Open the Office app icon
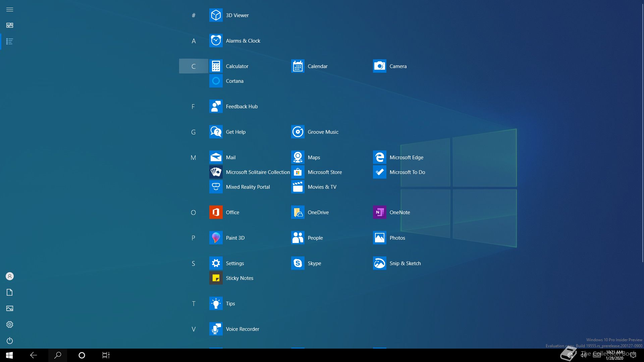This screenshot has height=362, width=644. tap(216, 212)
